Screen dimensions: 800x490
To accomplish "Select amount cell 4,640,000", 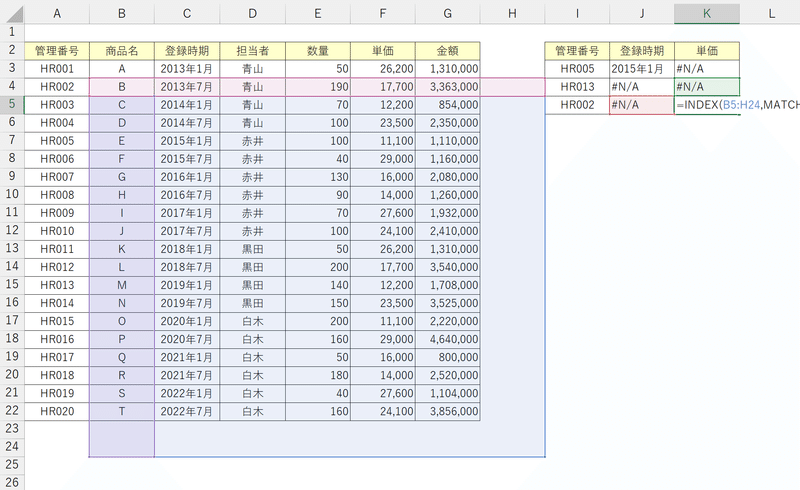I will tap(447, 339).
